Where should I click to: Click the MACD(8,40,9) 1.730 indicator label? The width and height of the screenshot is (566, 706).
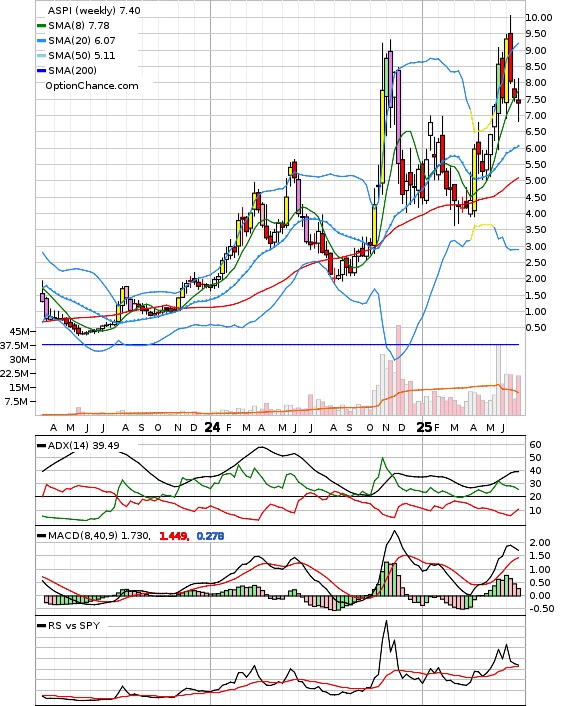[x=99, y=536]
